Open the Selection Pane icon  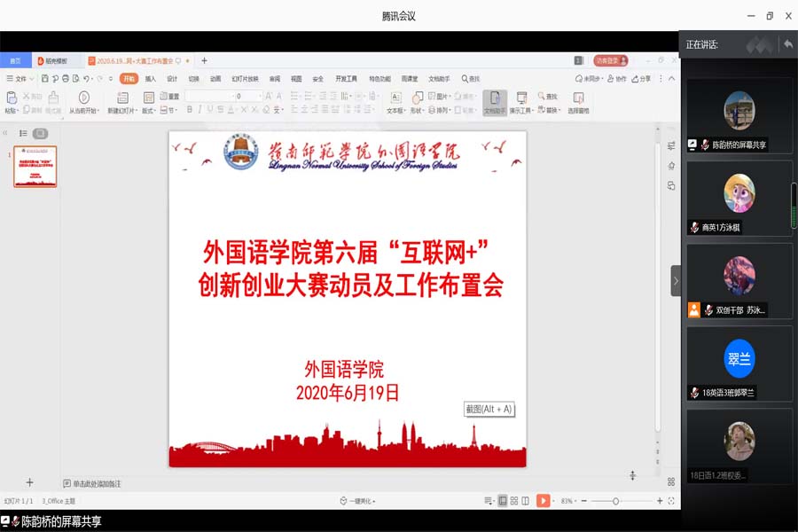coord(578,98)
